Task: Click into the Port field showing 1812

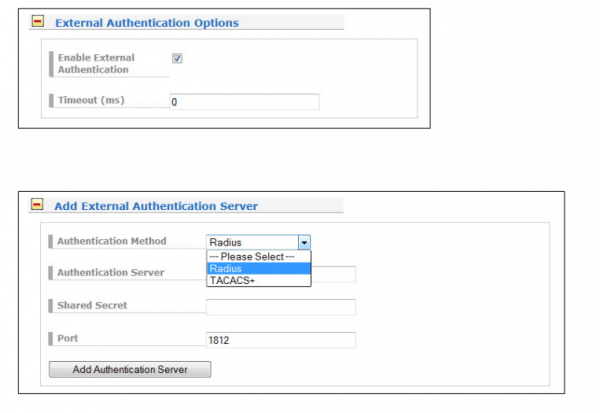Action: click(x=280, y=340)
